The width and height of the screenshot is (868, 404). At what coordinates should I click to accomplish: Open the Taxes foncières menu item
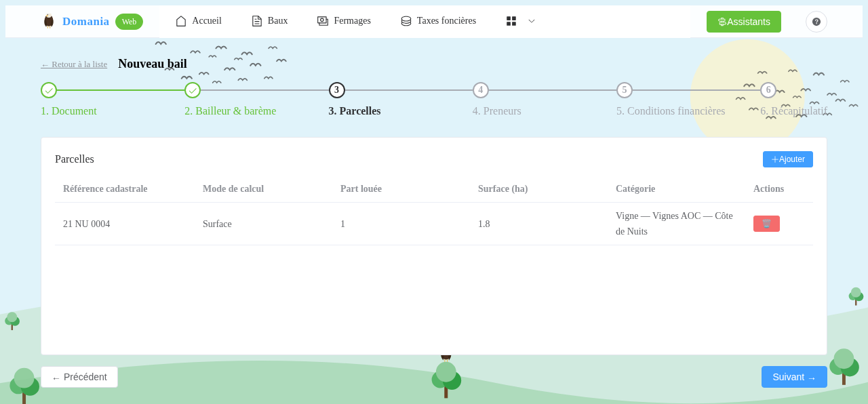point(438,21)
